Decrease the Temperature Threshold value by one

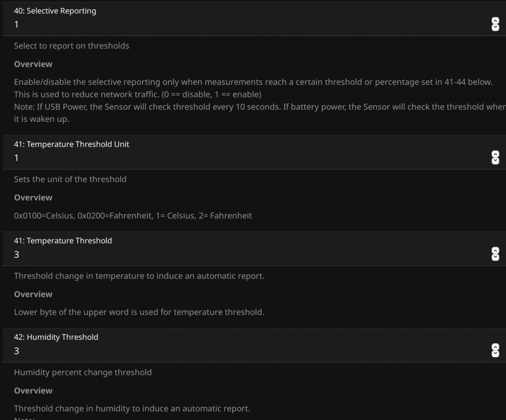495,257
